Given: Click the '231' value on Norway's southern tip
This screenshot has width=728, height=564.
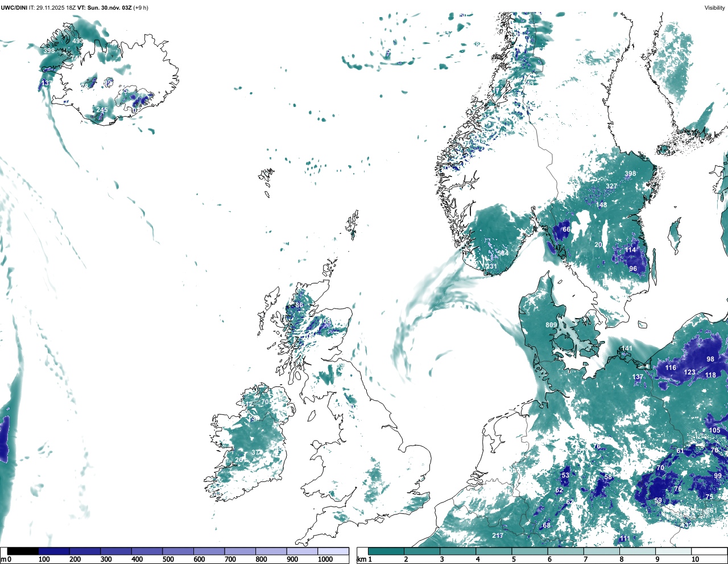Looking at the screenshot, I should point(491,267).
